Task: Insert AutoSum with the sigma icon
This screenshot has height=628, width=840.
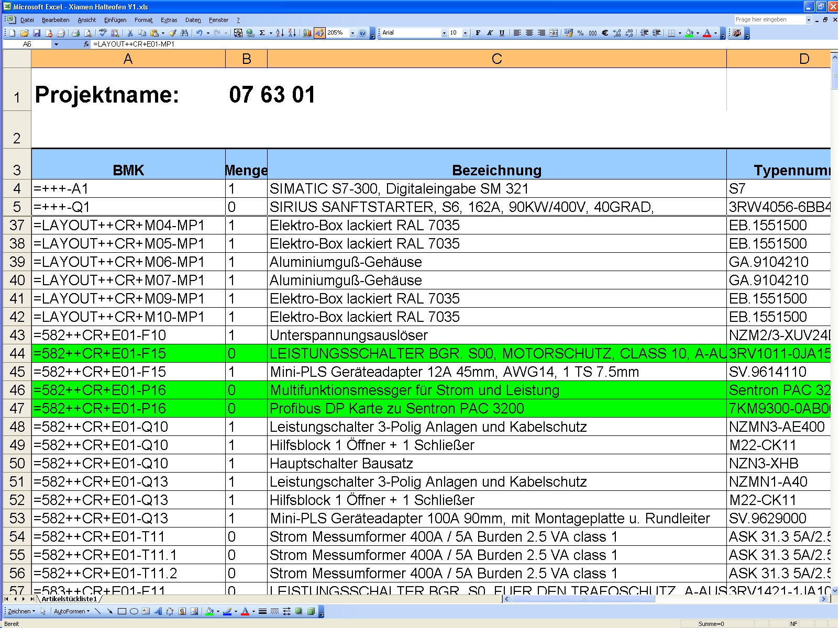Action: click(262, 33)
